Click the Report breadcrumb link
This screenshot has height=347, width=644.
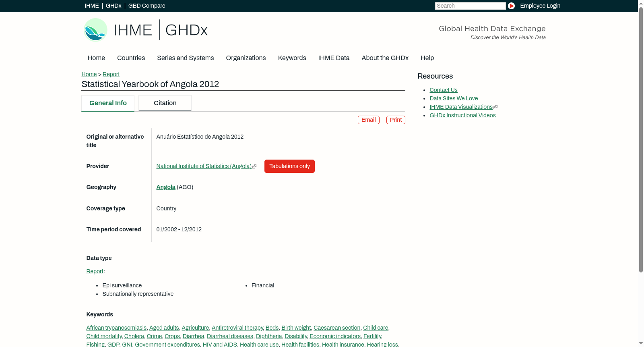(111, 74)
